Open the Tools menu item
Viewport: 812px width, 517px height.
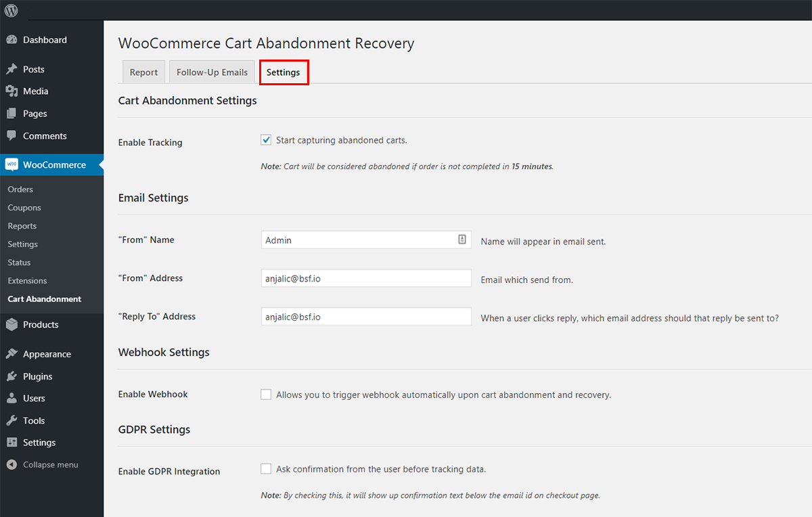click(x=51, y=421)
